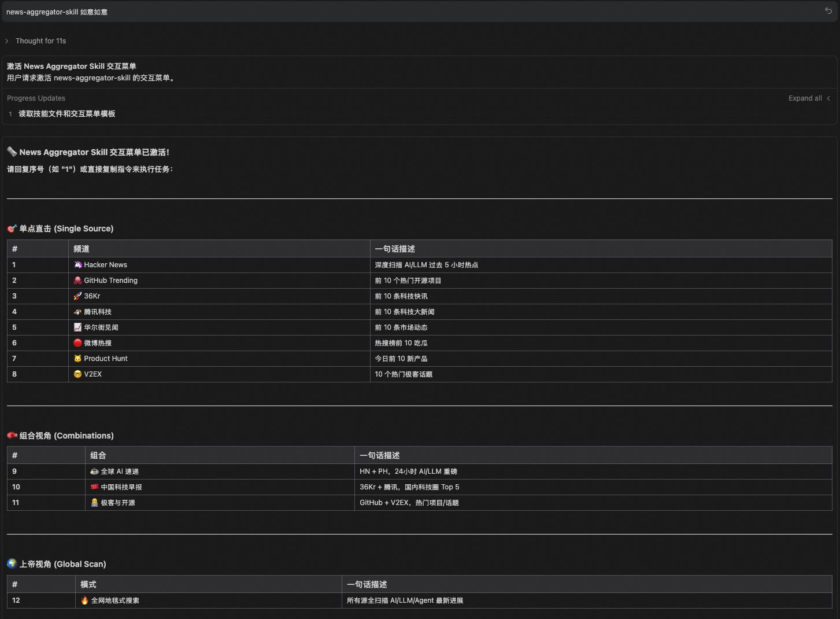Click the V2EX nerd-face icon
The width and height of the screenshot is (840, 619).
tap(77, 374)
